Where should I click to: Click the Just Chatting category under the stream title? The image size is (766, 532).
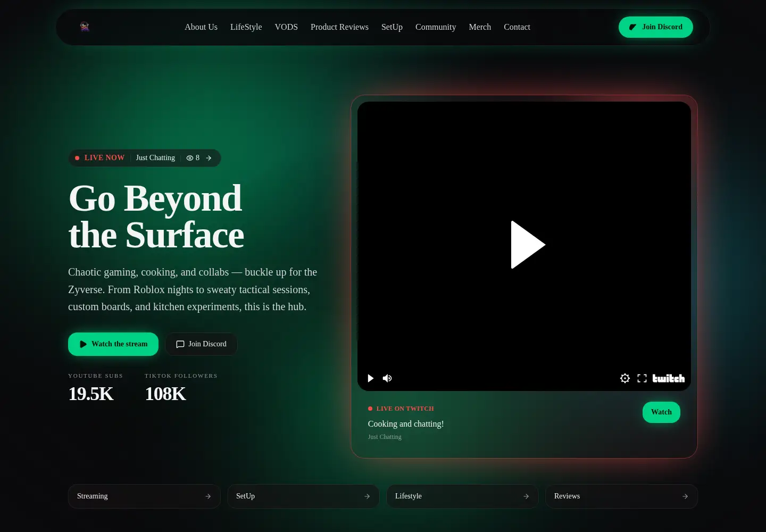(385, 437)
